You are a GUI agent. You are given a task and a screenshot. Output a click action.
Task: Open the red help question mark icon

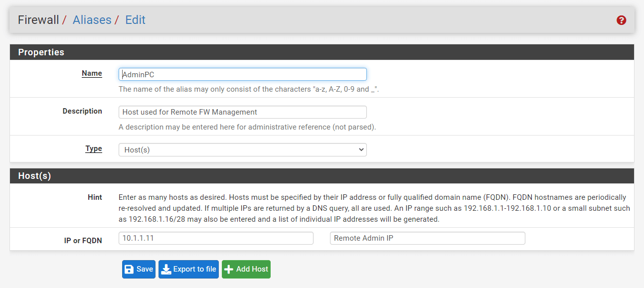pyautogui.click(x=621, y=20)
